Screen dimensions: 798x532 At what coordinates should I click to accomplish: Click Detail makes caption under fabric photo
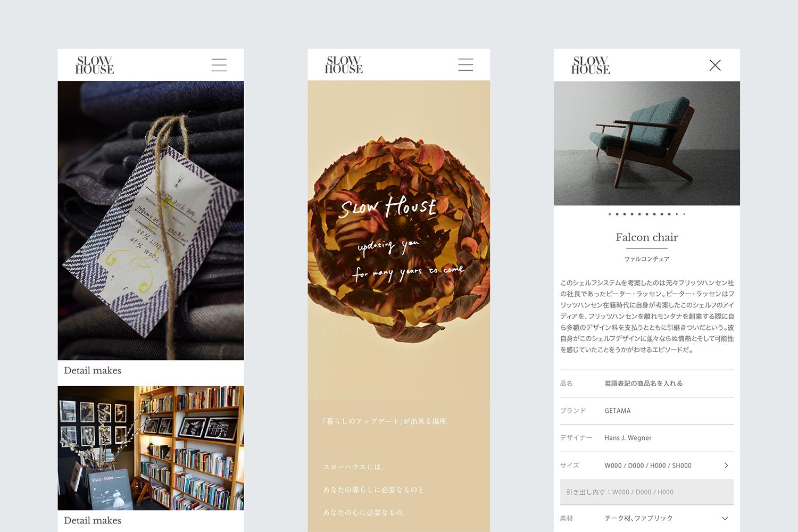[x=93, y=370]
